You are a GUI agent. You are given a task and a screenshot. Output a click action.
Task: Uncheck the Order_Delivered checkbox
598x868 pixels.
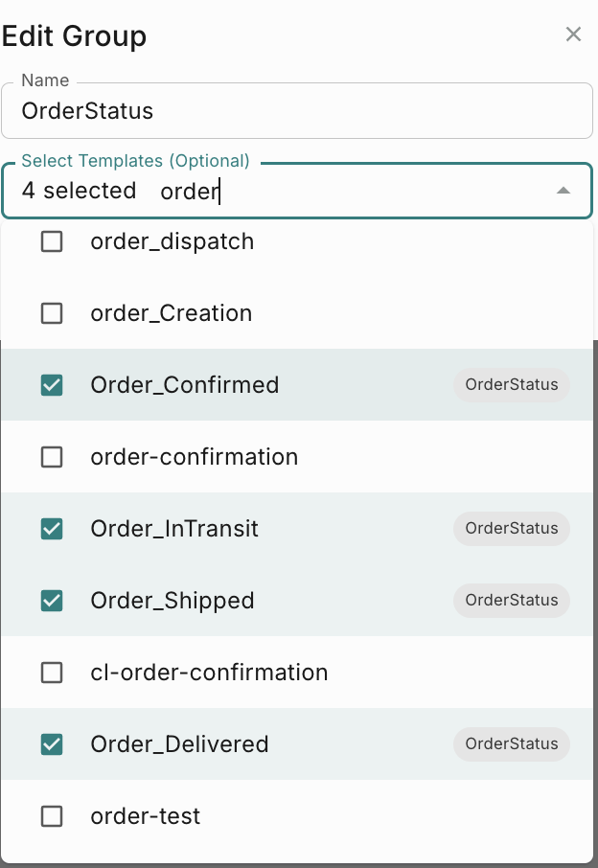coord(52,744)
